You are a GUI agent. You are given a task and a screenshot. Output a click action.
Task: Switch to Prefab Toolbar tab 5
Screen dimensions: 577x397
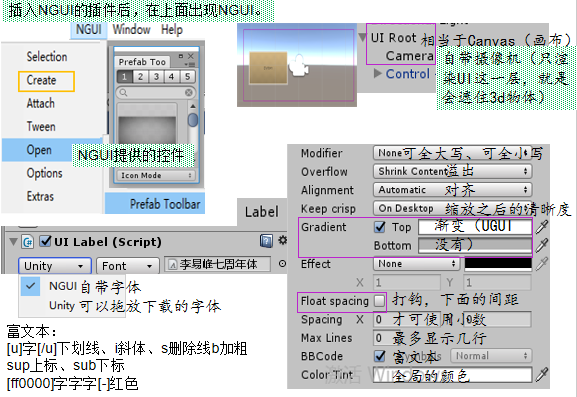pos(187,77)
